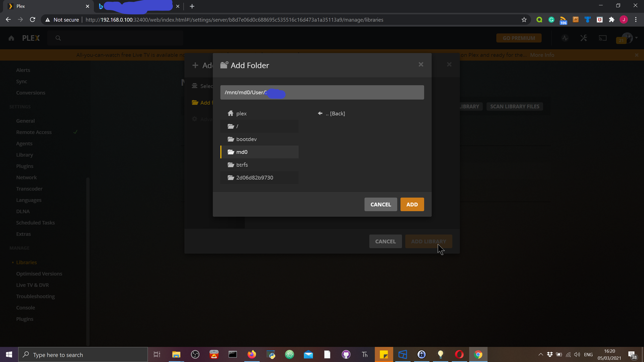The width and height of the screenshot is (644, 362).
Task: Open Languages settings
Action: point(29,200)
